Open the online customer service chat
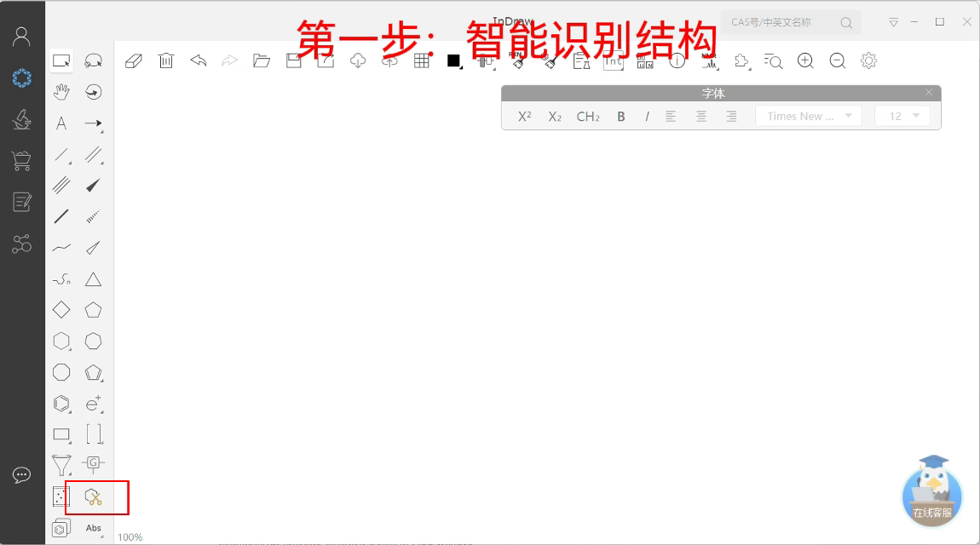This screenshot has height=545, width=980. coord(931,494)
